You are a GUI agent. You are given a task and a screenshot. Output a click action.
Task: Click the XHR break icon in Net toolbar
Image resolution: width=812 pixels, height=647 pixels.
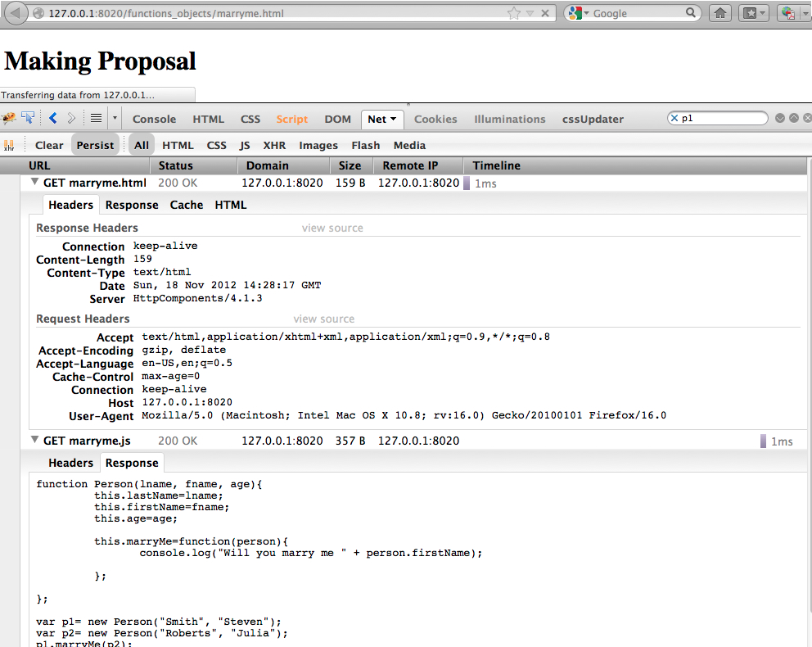click(10, 145)
